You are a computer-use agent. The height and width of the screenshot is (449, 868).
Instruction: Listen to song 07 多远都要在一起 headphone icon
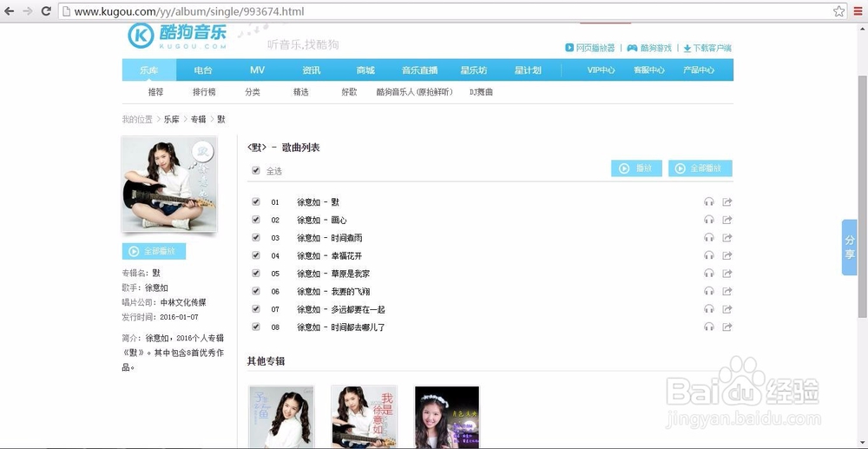coord(709,309)
